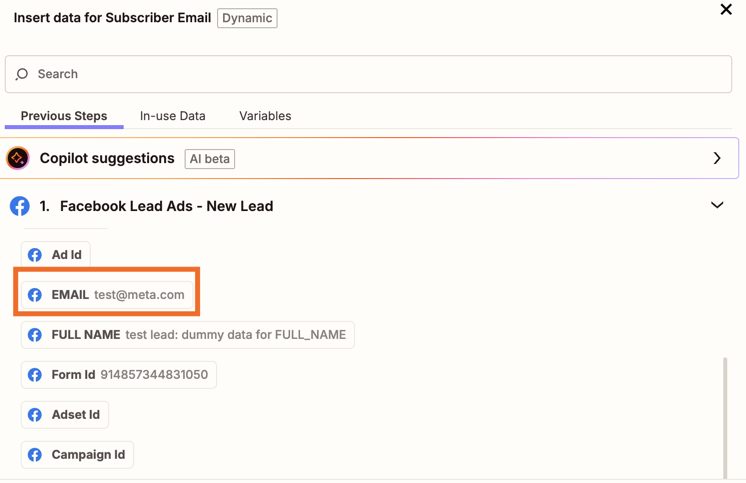Viewport: 746px width, 483px height.
Task: Click the Facebook icon beside FULL NAME
Action: click(35, 335)
